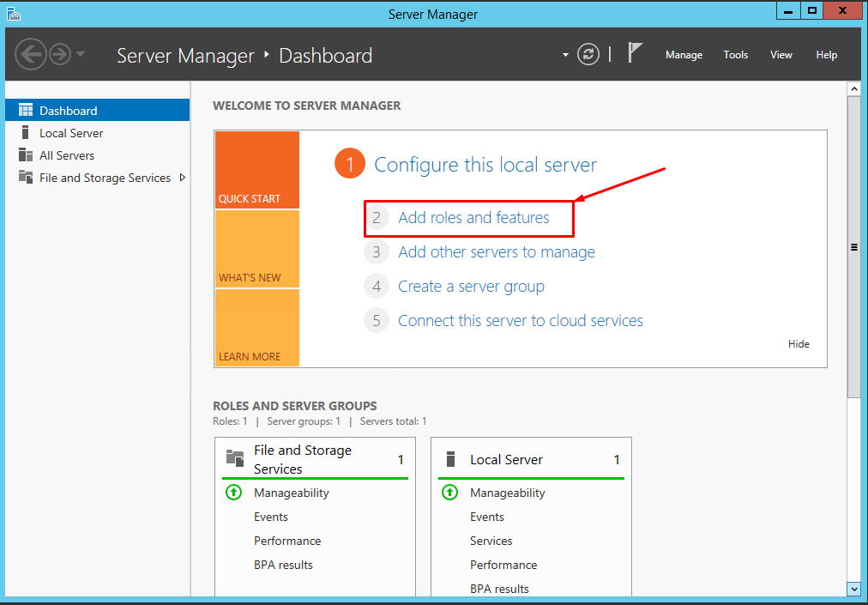868x605 pixels.
Task: Click the scrollbar up arrow
Action: pos(853,88)
